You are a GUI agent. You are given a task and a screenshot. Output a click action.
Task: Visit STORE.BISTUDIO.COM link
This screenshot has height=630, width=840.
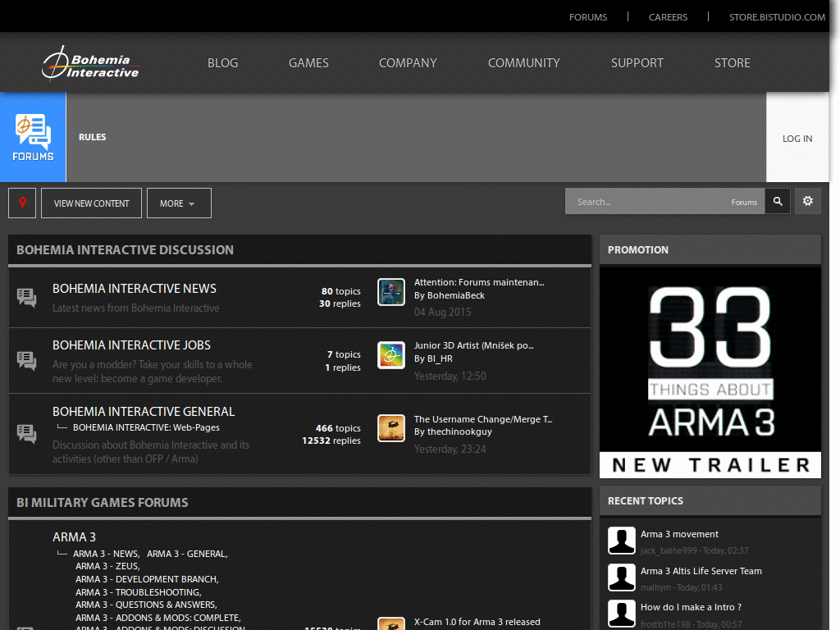[778, 17]
